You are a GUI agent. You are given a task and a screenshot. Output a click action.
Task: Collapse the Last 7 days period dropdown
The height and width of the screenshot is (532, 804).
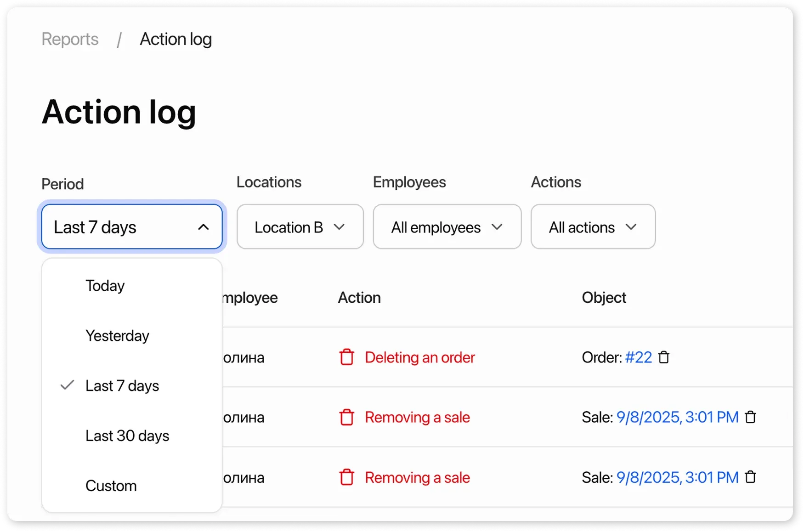click(x=131, y=226)
